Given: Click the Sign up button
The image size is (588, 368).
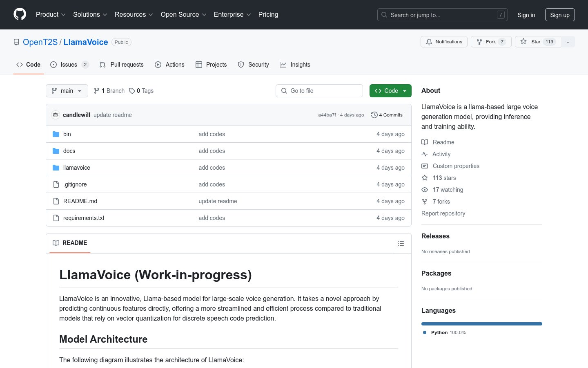Looking at the screenshot, I should pyautogui.click(x=560, y=15).
